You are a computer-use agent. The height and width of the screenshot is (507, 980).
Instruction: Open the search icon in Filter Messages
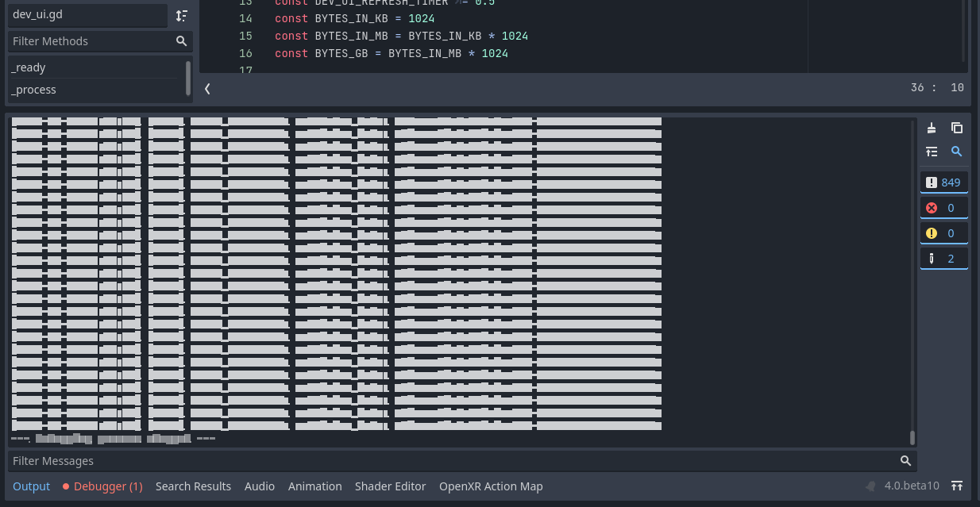tap(905, 460)
